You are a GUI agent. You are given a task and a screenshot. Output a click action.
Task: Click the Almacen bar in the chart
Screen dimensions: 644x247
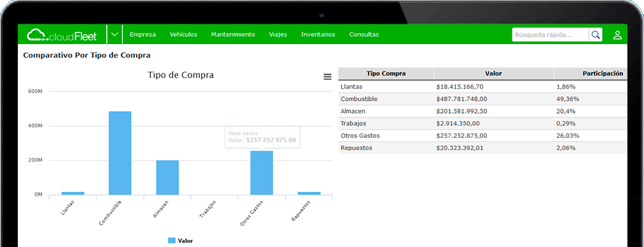[167, 177]
